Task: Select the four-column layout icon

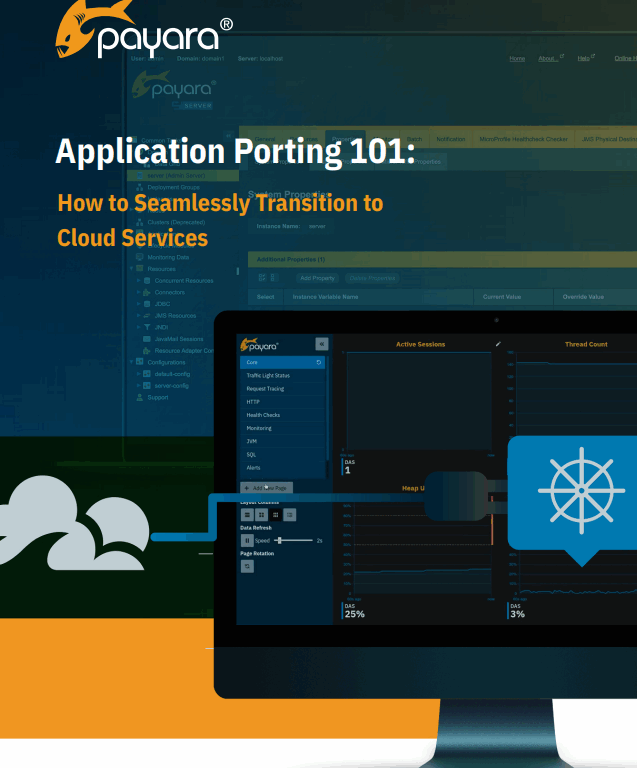Action: click(289, 514)
